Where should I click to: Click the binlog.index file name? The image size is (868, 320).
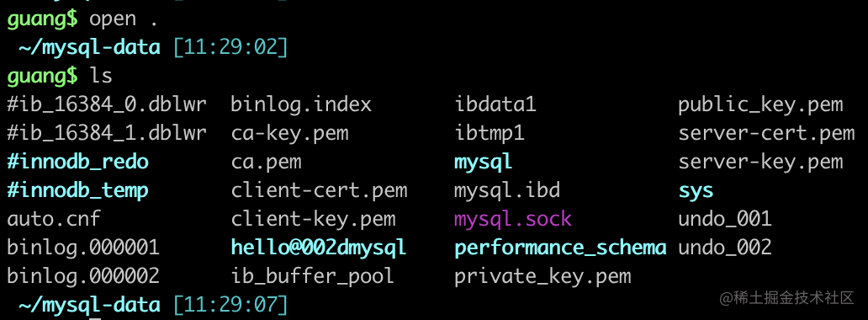(302, 104)
